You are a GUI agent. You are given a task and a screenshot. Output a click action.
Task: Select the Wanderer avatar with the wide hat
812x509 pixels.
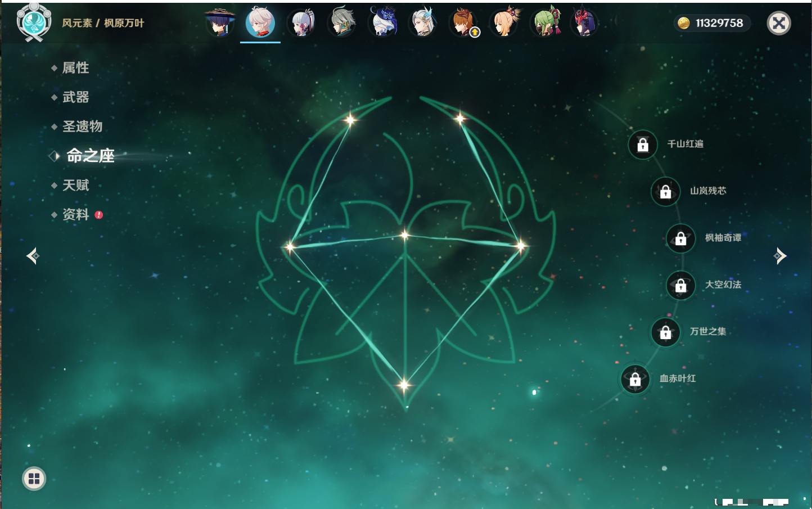(219, 22)
